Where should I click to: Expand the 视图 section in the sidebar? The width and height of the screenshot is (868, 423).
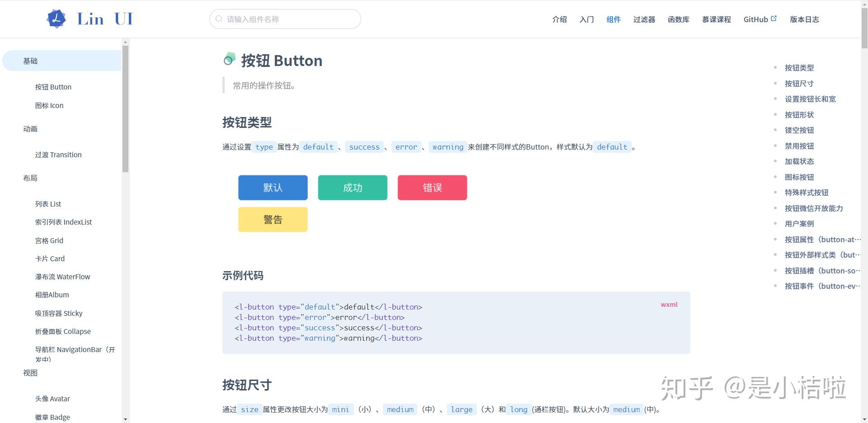click(x=31, y=373)
